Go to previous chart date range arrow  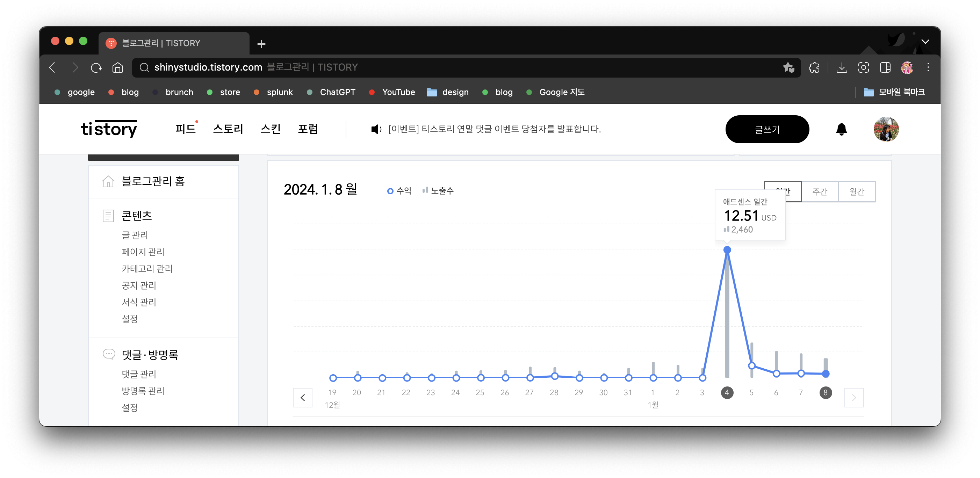[x=303, y=397]
